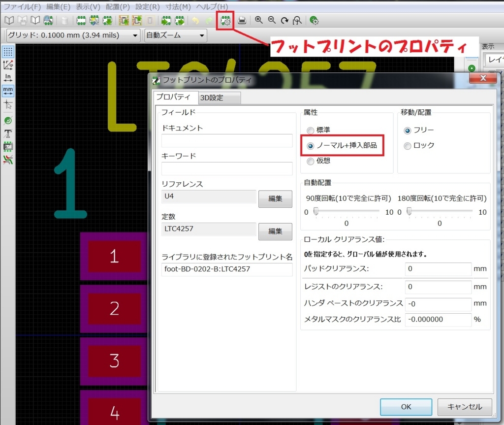The image size is (504, 425).
Task: Open footprint properties from the toolbar
Action: pyautogui.click(x=226, y=21)
